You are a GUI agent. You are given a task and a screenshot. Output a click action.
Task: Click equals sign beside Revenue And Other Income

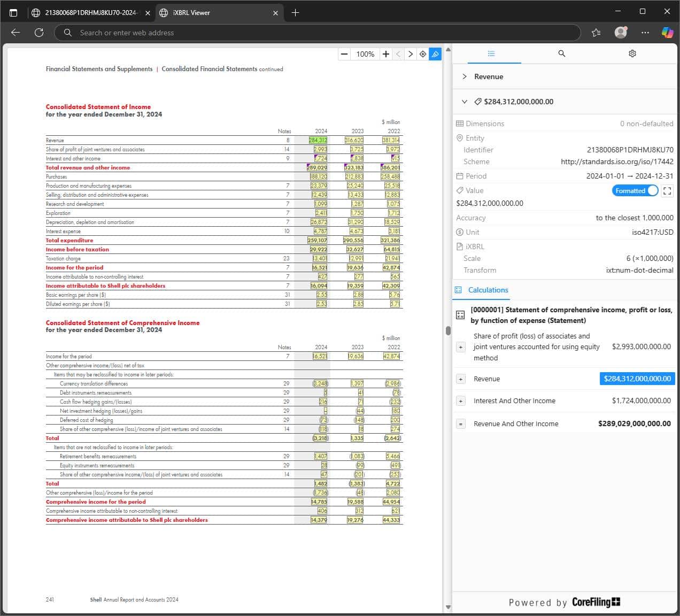pos(461,424)
